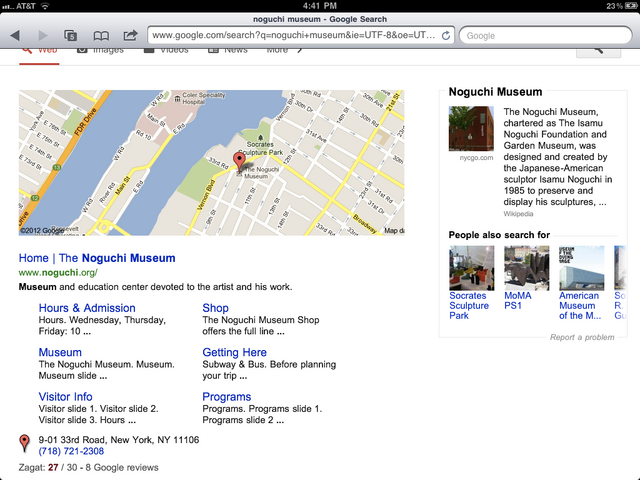The height and width of the screenshot is (480, 640).
Task: Click the museum photo from nycgo.com
Action: [471, 129]
